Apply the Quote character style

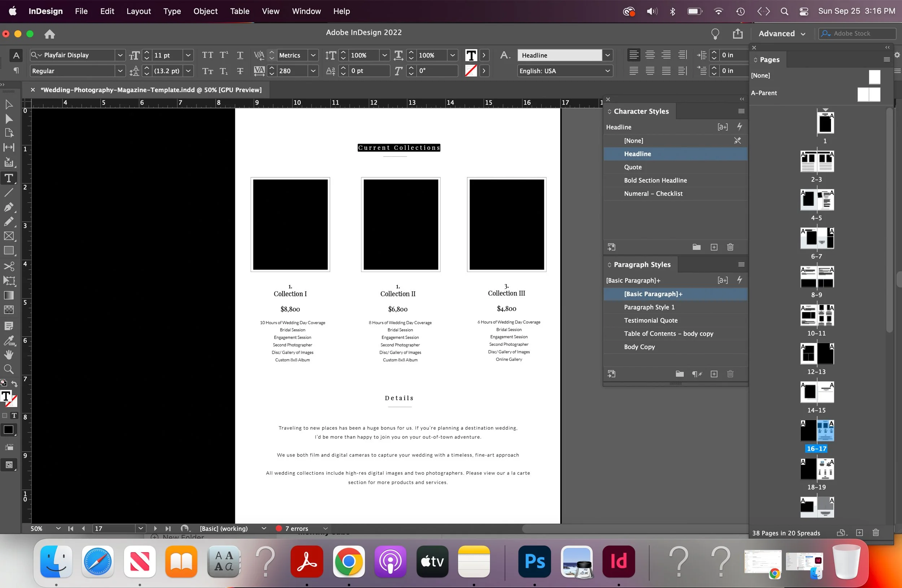coord(675,167)
